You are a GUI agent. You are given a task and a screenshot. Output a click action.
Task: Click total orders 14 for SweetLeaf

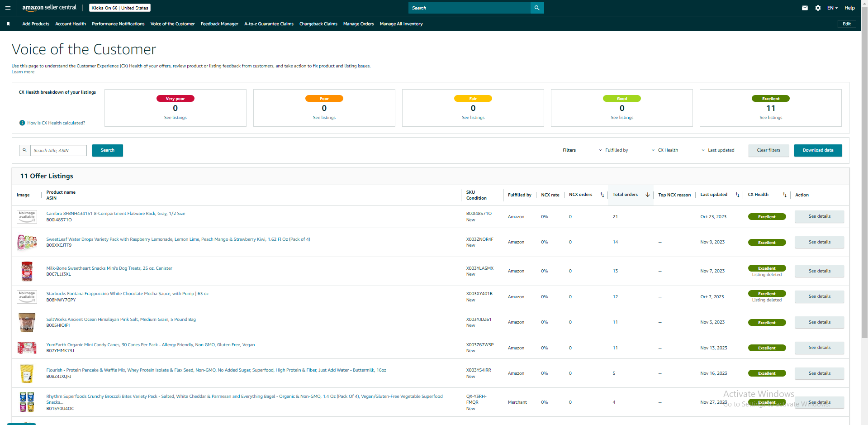coord(615,242)
